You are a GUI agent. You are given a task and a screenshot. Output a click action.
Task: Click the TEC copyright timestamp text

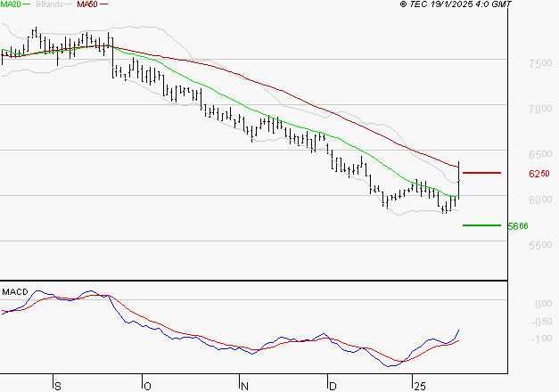click(456, 4)
